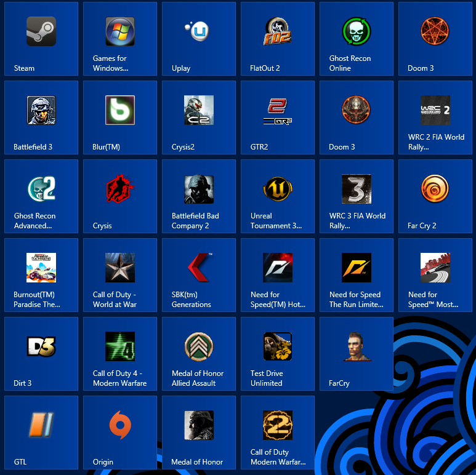Open Crysis2 tile

pos(199,118)
